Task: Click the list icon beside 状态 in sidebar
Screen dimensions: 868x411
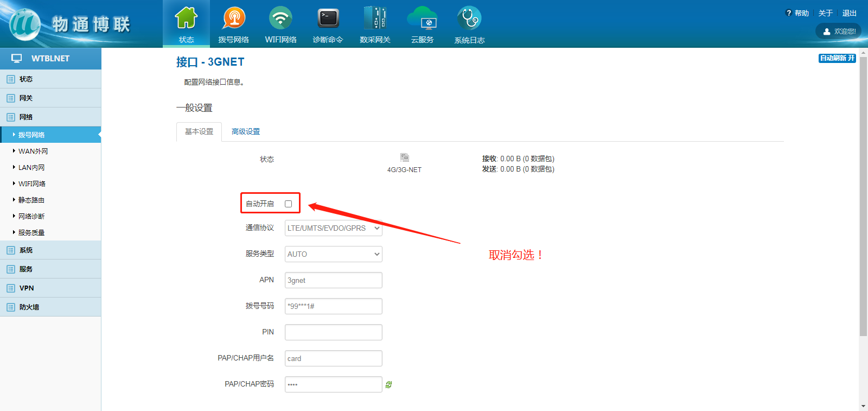Action: 11,79
